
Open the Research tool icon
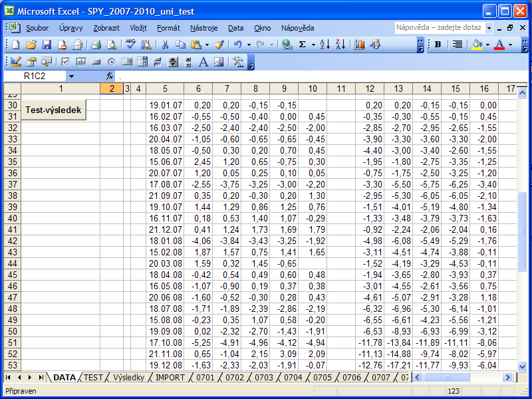pos(146,45)
